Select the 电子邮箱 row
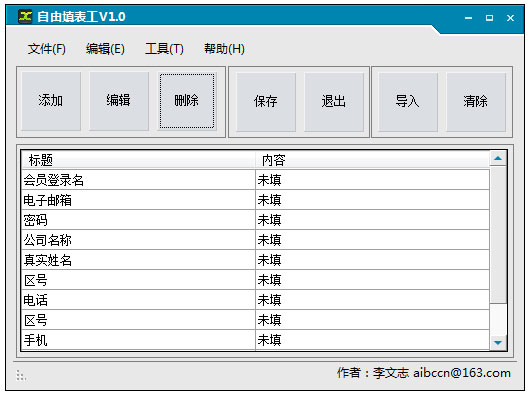Viewport: 530px width, 396px height. pyautogui.click(x=255, y=200)
